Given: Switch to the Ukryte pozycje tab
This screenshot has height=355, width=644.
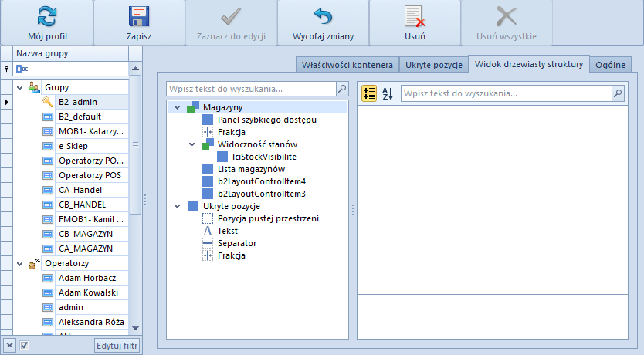Looking at the screenshot, I should click(x=434, y=65).
